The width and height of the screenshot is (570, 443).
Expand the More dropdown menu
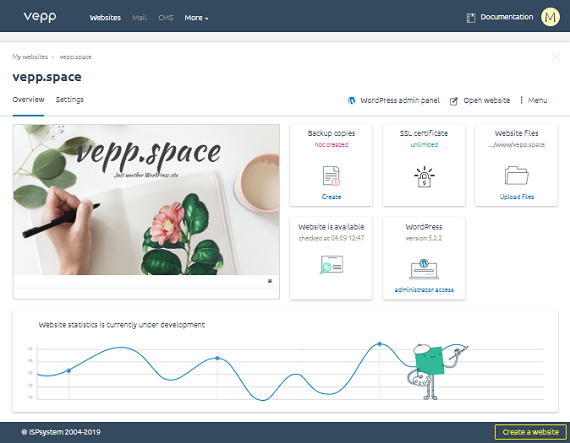196,17
